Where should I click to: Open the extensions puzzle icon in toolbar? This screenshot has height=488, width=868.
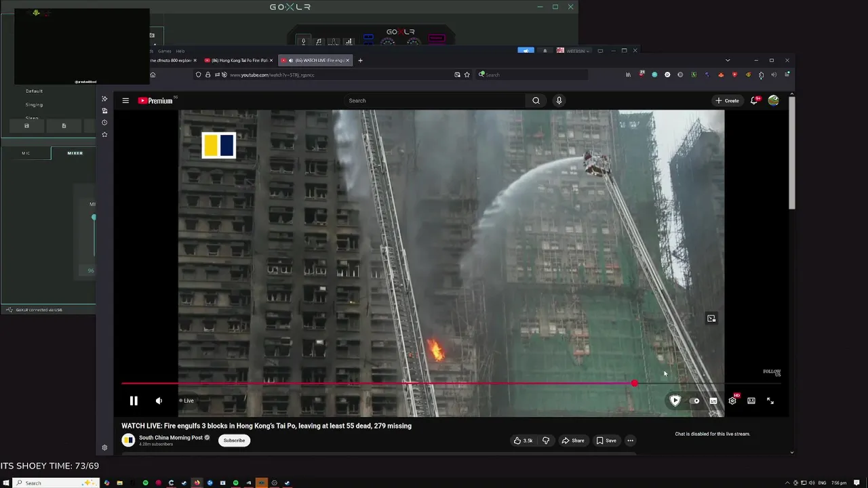pos(761,75)
